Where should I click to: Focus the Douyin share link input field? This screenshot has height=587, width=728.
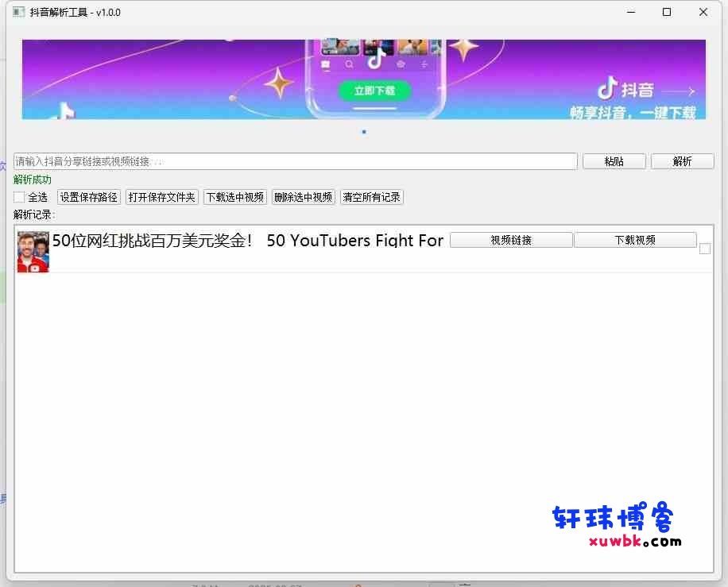coord(296,161)
